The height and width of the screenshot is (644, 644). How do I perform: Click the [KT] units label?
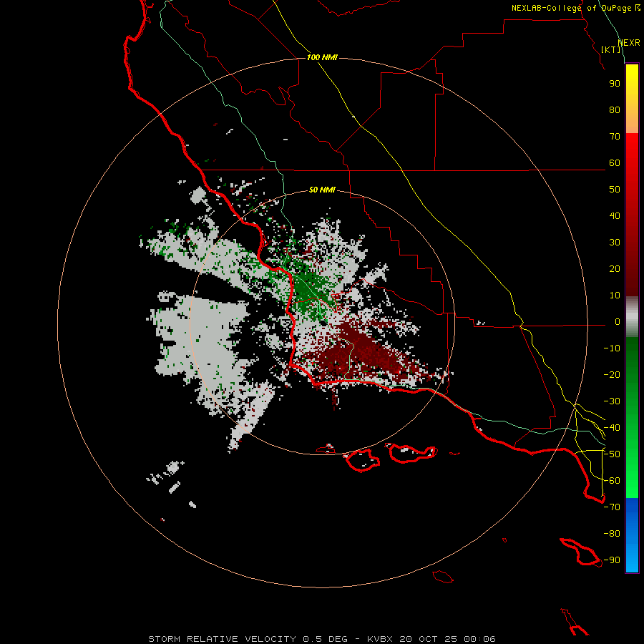coord(611,49)
